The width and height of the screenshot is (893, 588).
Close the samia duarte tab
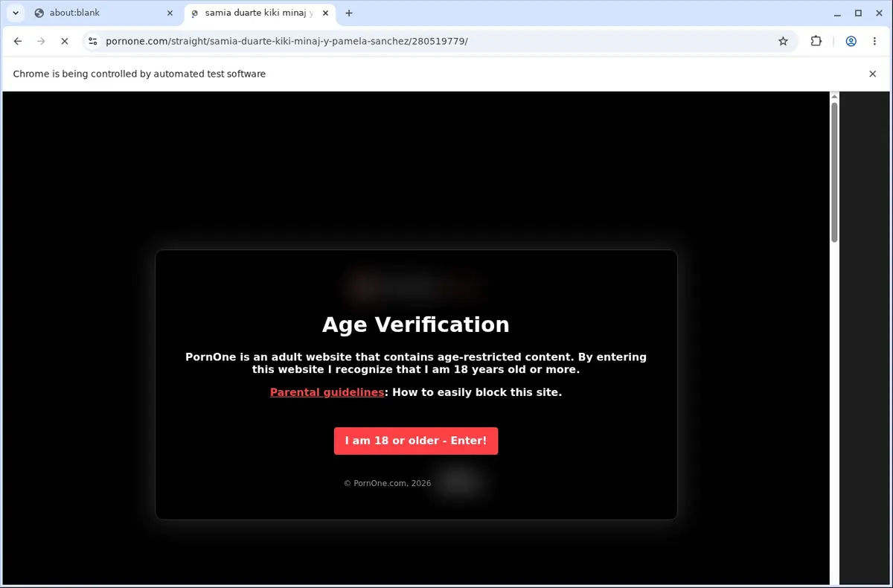pos(325,13)
